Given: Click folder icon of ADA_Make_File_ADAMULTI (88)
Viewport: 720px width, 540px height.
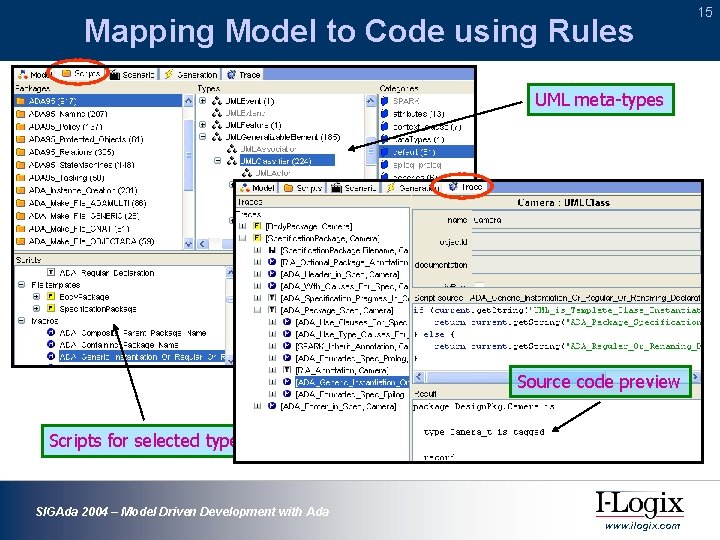Looking at the screenshot, I should [x=20, y=202].
